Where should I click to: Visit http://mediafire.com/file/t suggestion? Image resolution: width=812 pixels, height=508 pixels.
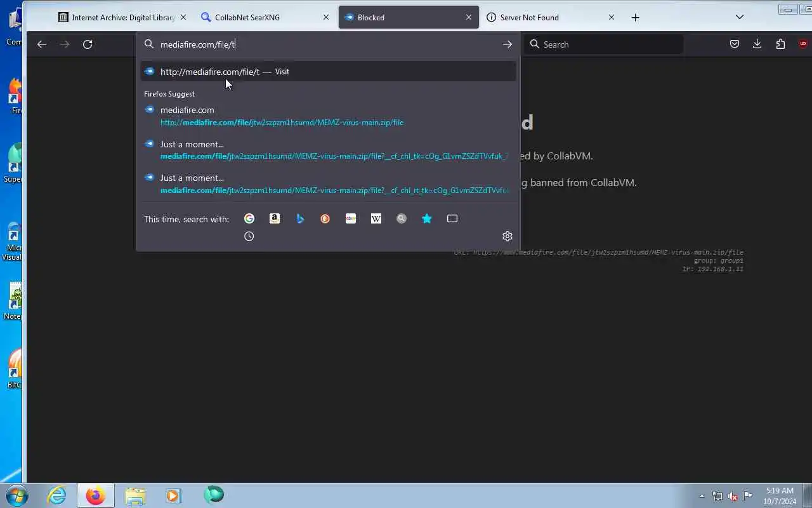coord(329,72)
